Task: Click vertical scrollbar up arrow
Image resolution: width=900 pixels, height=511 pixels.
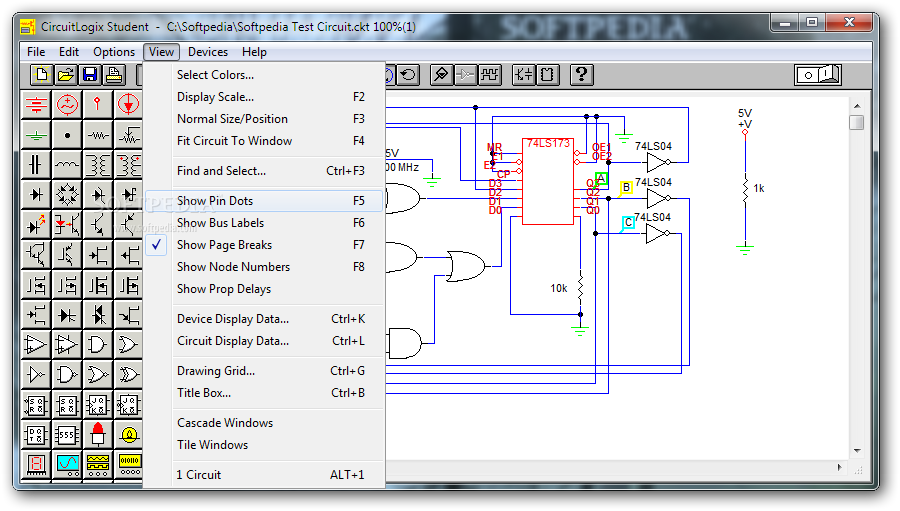Action: point(857,106)
